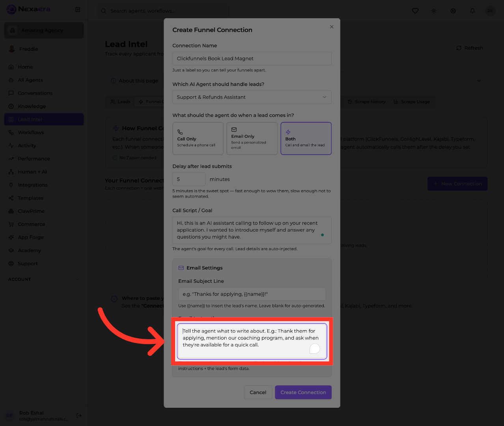The width and height of the screenshot is (504, 426).
Task: Click the Refresh button
Action: tap(469, 48)
